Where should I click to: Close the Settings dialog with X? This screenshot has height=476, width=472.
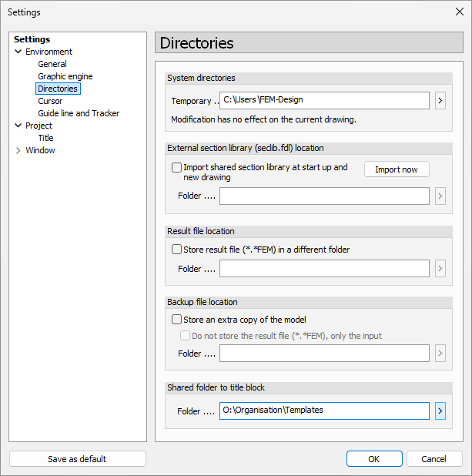point(460,12)
